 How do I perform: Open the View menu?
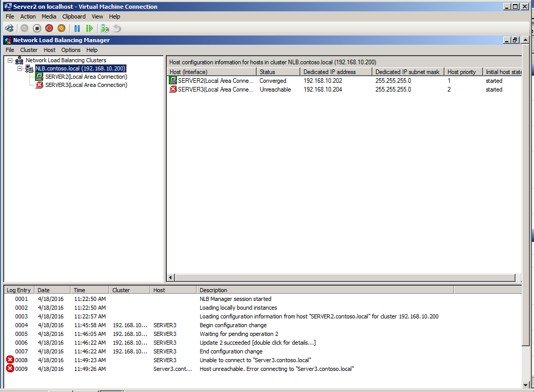[x=97, y=16]
